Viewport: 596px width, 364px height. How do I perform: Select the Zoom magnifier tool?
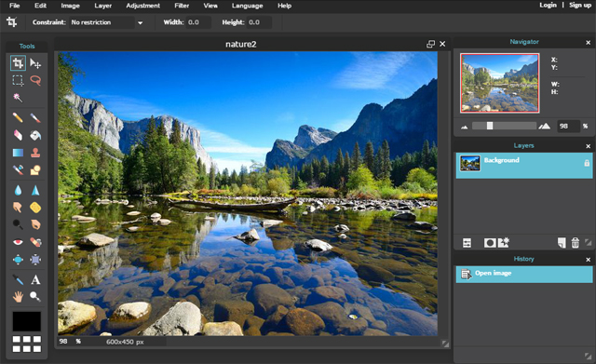coord(35,296)
